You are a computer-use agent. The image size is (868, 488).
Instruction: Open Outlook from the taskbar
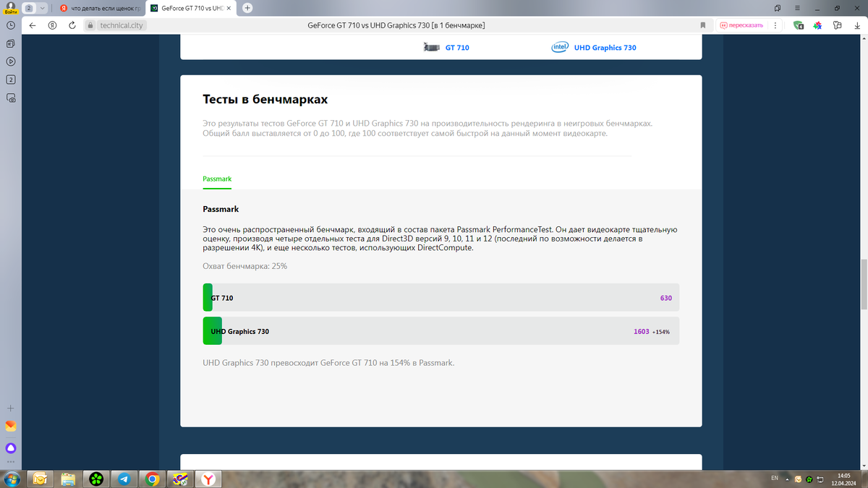coord(39,479)
